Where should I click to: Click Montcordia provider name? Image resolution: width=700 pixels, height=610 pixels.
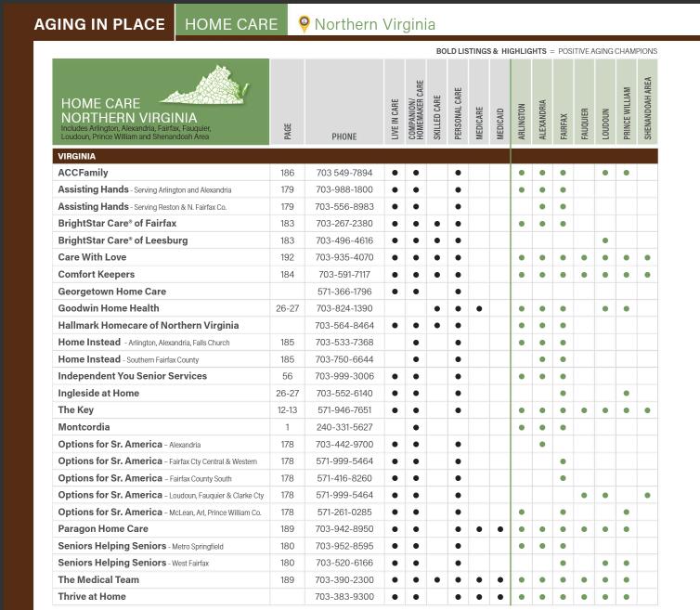[x=84, y=427]
